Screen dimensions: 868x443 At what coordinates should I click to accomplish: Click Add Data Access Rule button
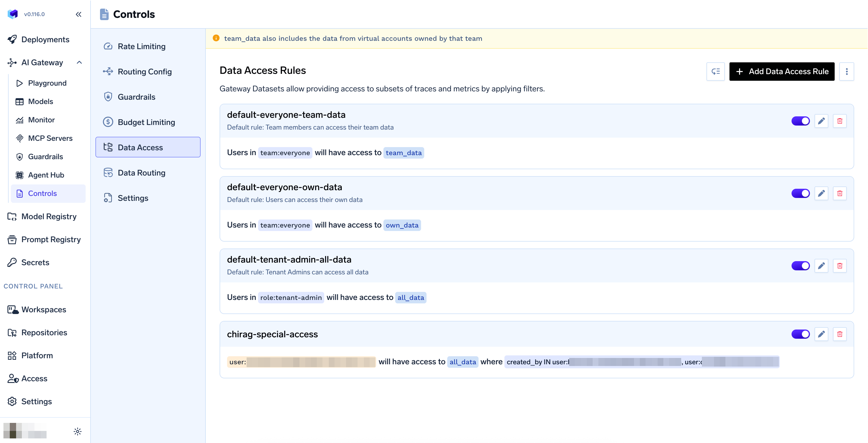click(x=782, y=72)
